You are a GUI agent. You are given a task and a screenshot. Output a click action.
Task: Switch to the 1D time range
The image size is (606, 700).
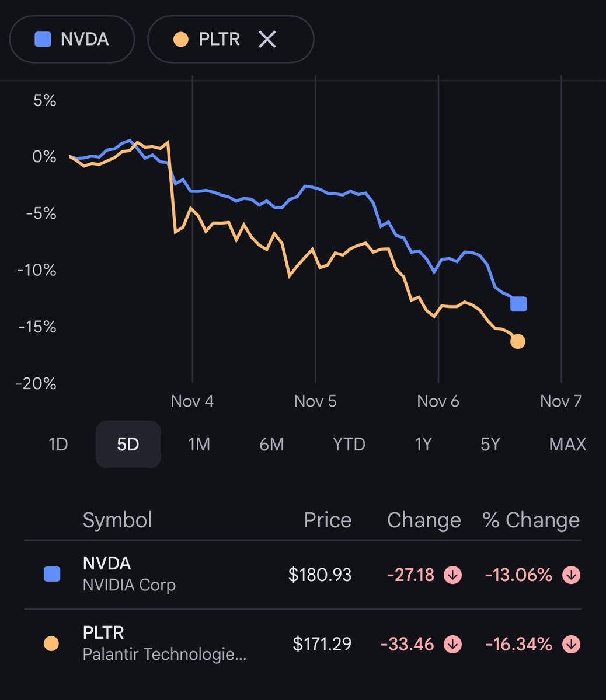pyautogui.click(x=58, y=444)
